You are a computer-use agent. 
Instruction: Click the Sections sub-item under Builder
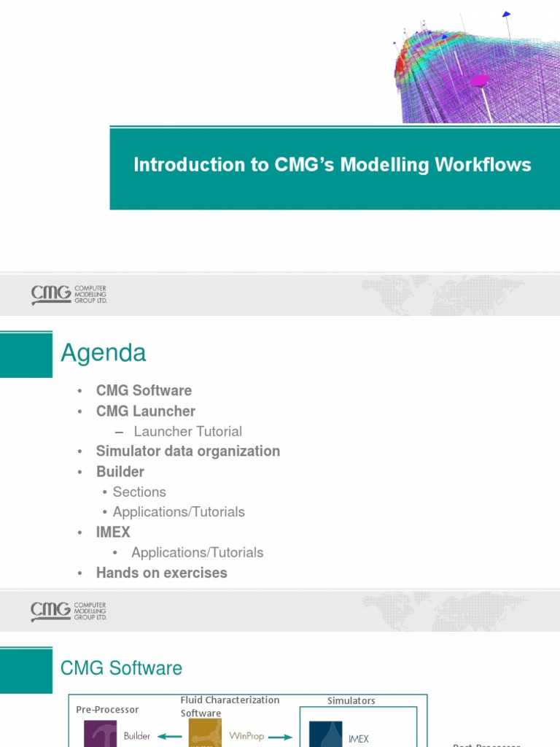(x=139, y=492)
